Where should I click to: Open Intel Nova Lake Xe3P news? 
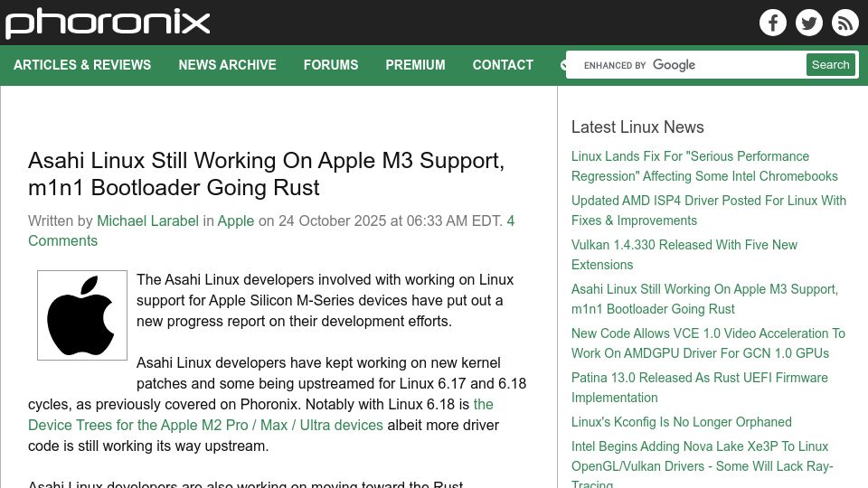702,465
